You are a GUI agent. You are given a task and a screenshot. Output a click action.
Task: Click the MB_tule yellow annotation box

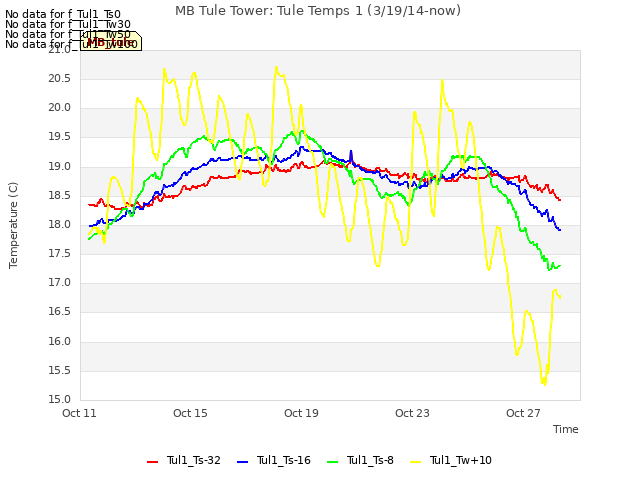point(111,41)
